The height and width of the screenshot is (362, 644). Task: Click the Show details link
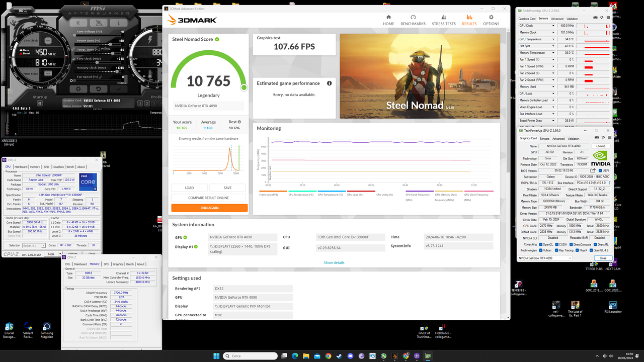(x=334, y=262)
